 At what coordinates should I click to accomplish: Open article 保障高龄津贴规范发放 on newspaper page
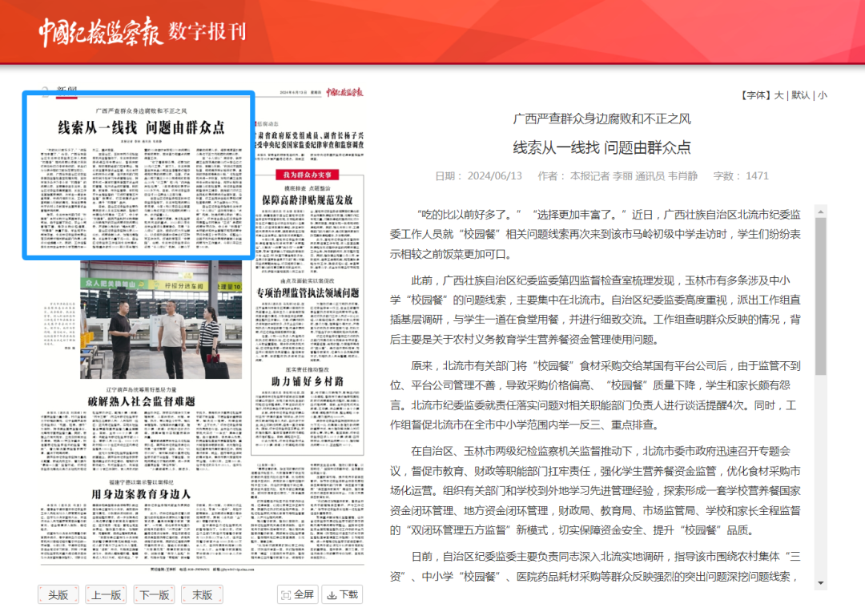click(308, 199)
